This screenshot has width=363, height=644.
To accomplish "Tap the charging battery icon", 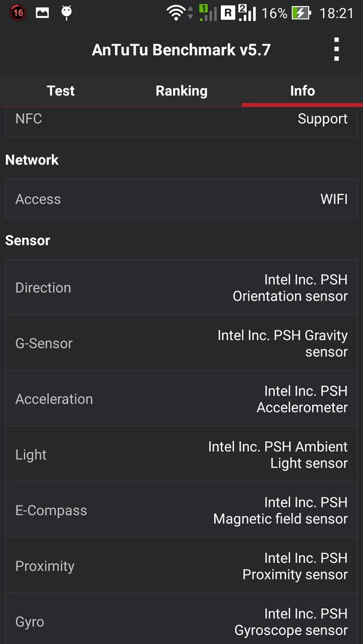I will coord(301,13).
